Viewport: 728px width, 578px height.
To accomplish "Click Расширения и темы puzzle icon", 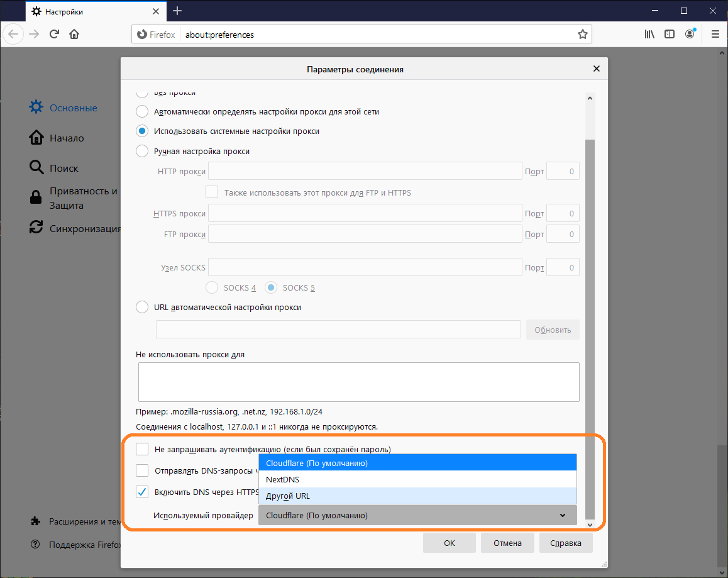I will coord(36,521).
